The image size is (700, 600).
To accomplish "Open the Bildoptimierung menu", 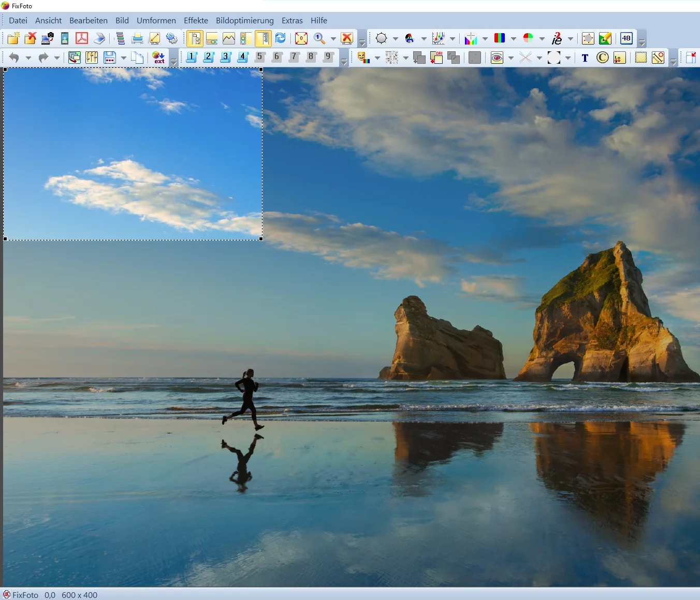I will (245, 21).
